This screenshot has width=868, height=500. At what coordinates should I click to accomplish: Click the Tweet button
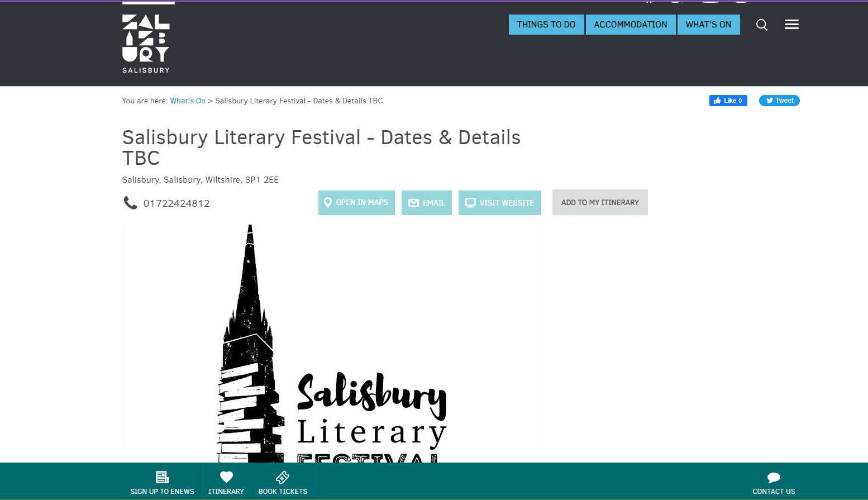pyautogui.click(x=779, y=101)
